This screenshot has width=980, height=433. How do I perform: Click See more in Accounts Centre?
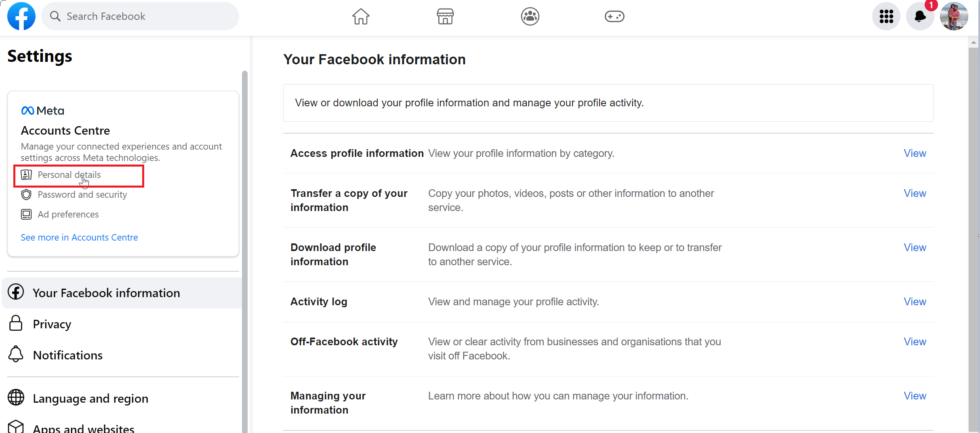coord(79,237)
